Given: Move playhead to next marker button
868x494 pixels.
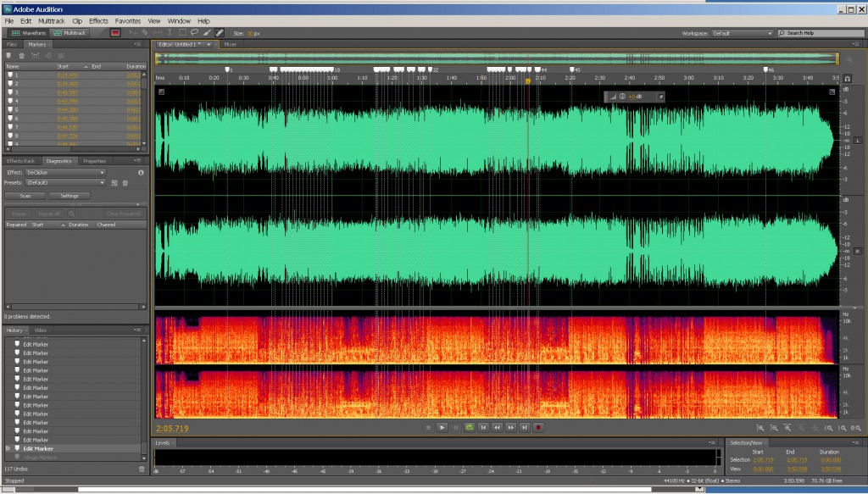Looking at the screenshot, I should [524, 428].
